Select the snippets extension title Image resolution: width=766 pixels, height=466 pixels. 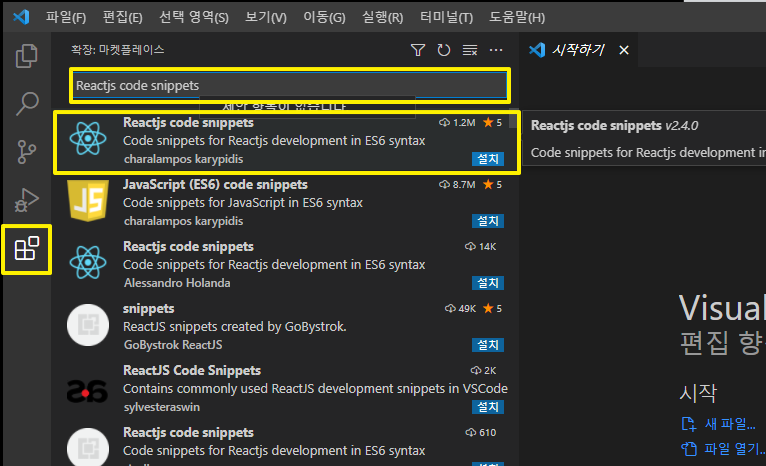tap(149, 309)
